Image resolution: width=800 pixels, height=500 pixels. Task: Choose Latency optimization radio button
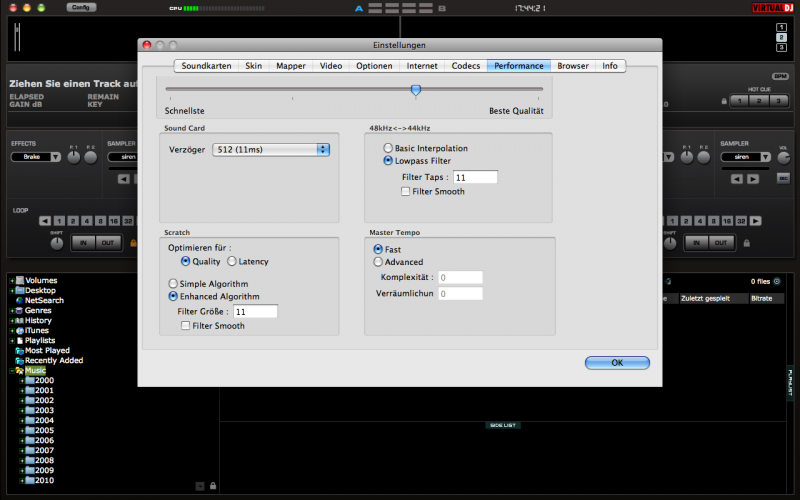pos(232,261)
